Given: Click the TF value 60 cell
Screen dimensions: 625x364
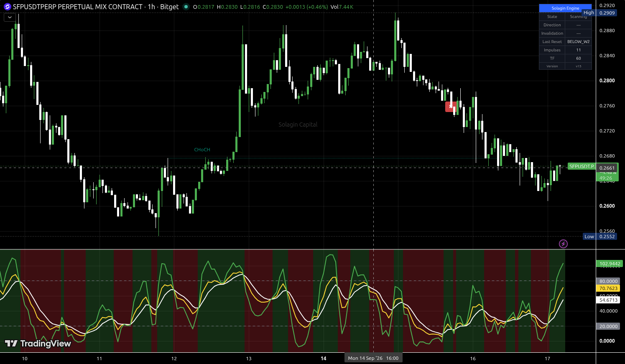Looking at the screenshot, I should click(x=578, y=59).
